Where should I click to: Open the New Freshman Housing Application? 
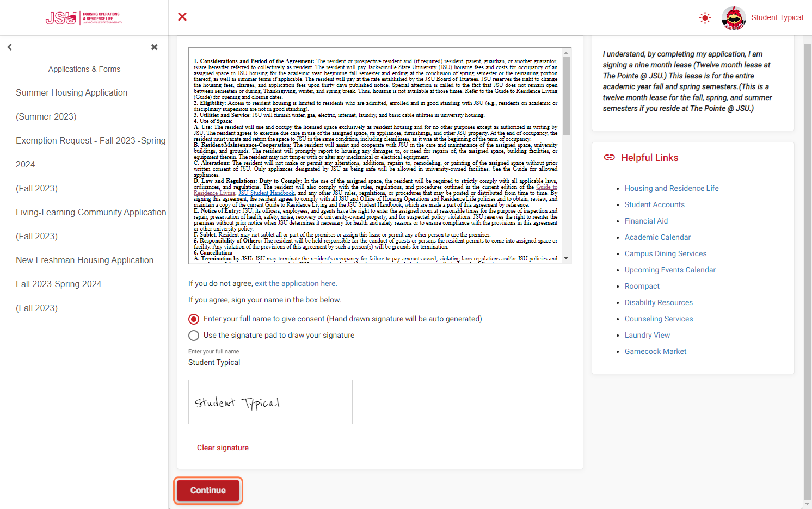[x=84, y=284]
